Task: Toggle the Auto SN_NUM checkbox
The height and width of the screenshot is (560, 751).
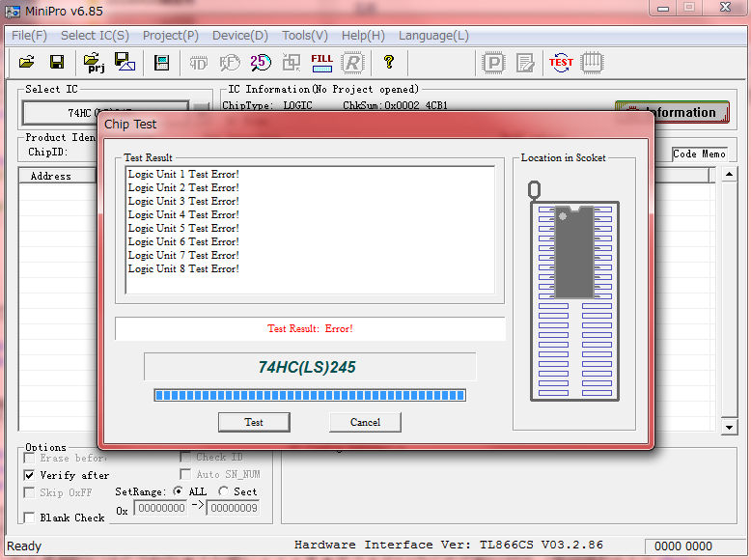Action: pos(185,474)
